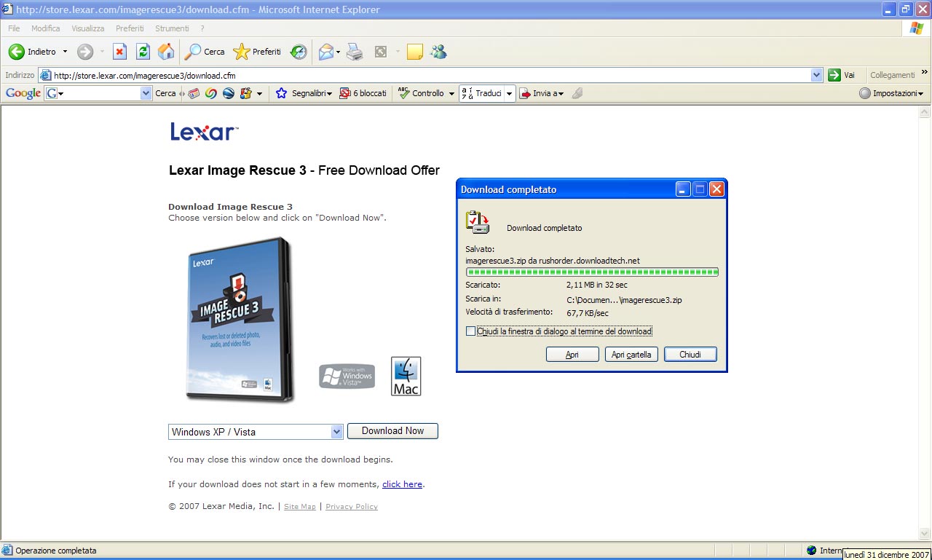Expand the Google search box dropdown arrow
This screenshot has height=560, width=932.
[146, 93]
